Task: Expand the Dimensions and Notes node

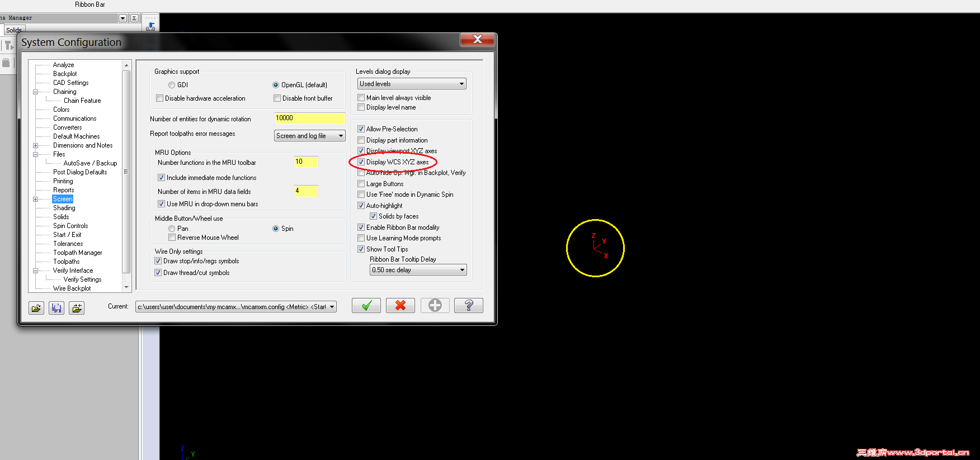Action: [36, 145]
